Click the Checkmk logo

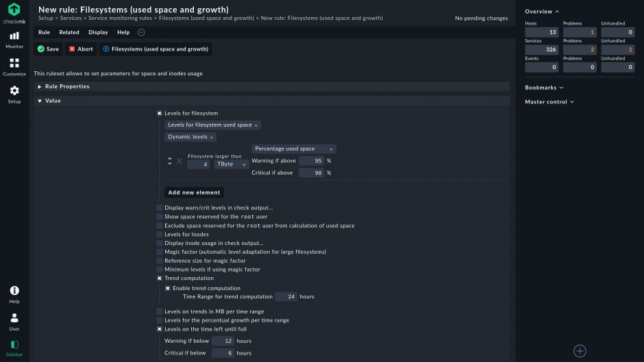14,12
